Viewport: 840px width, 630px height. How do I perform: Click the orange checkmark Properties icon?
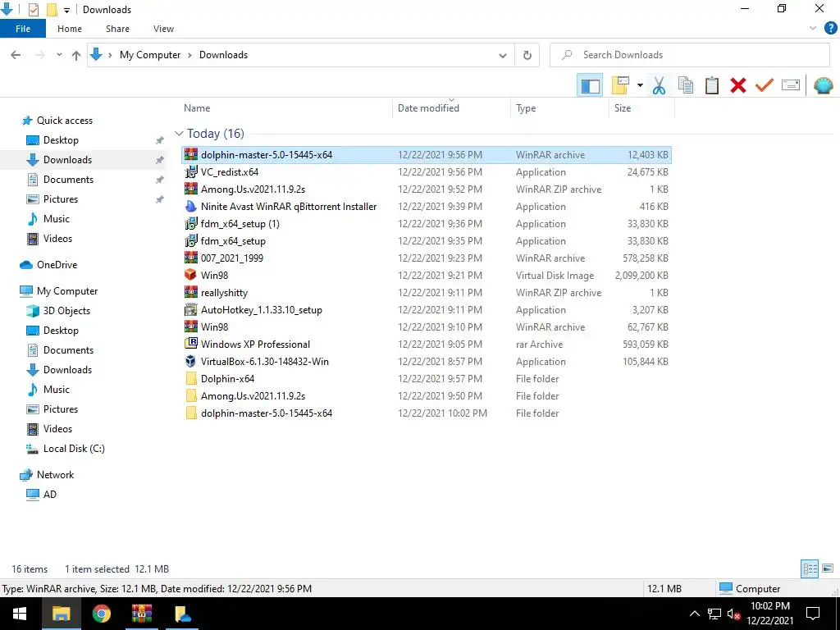point(765,85)
